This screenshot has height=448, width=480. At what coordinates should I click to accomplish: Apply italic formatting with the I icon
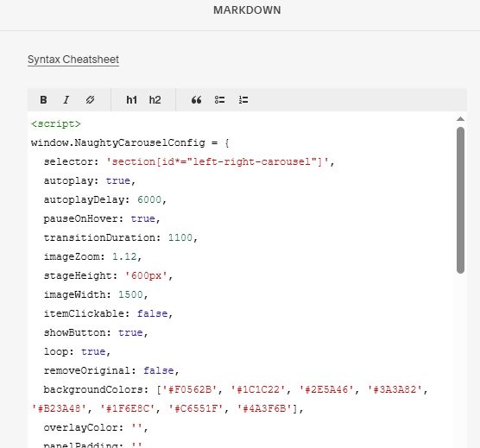coord(66,100)
